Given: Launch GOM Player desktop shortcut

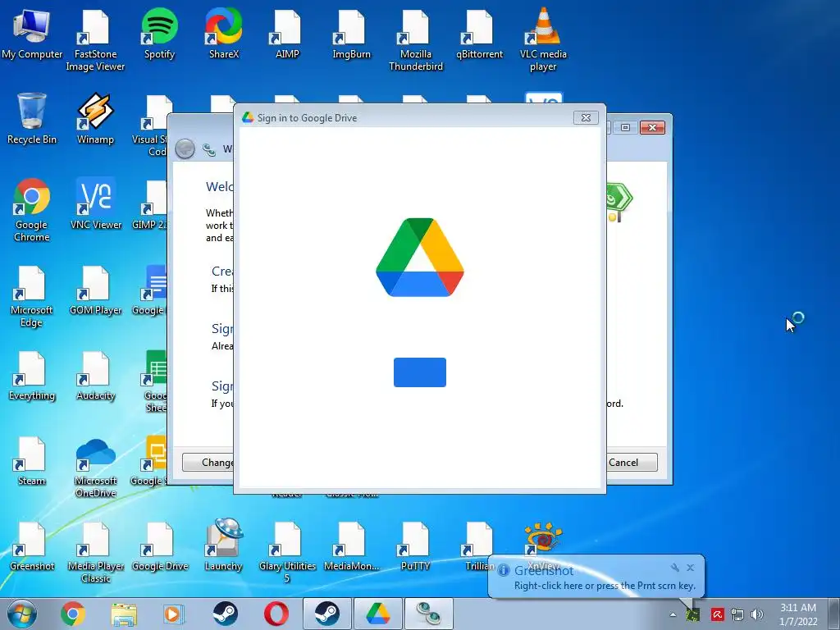Looking at the screenshot, I should (95, 290).
